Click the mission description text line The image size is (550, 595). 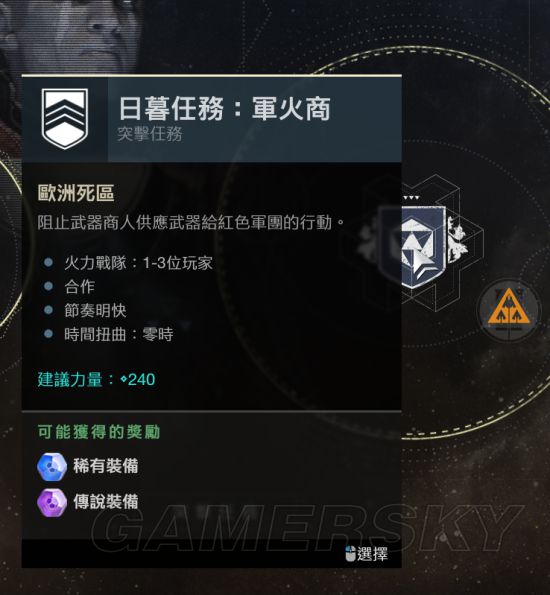[x=191, y=222]
